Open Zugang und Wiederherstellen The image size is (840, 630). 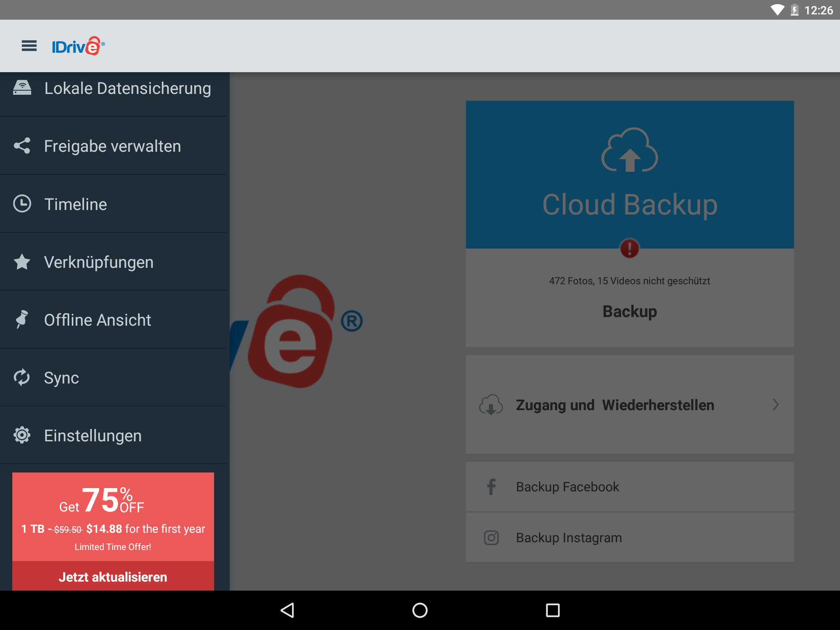click(630, 404)
